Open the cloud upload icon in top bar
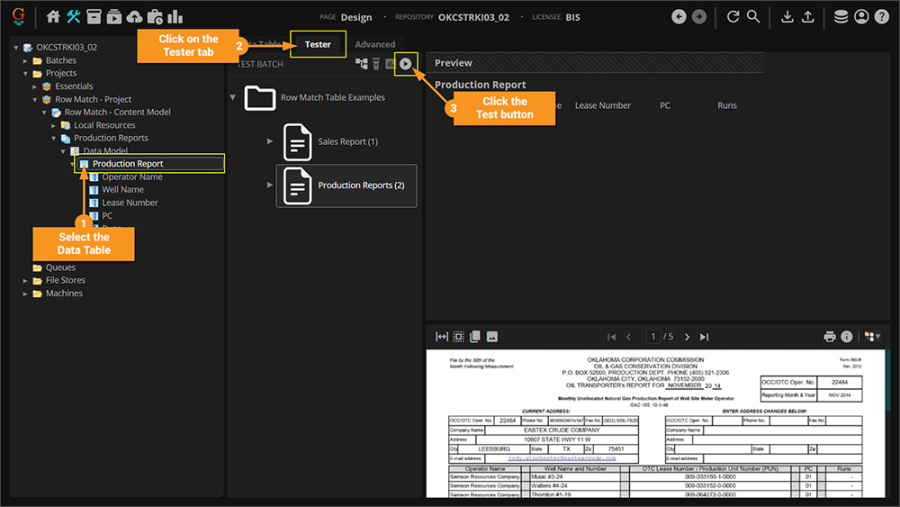Image resolution: width=900 pixels, height=507 pixels. pyautogui.click(x=134, y=17)
